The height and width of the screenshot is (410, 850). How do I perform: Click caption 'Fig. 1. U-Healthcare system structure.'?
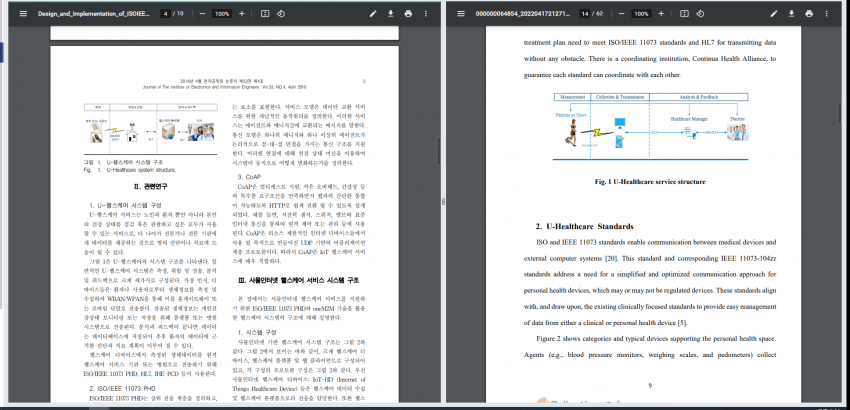click(130, 170)
